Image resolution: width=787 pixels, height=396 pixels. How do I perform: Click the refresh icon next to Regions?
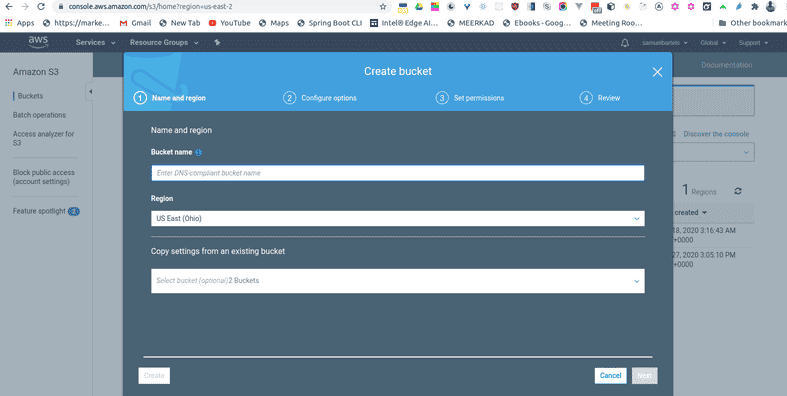pos(737,191)
